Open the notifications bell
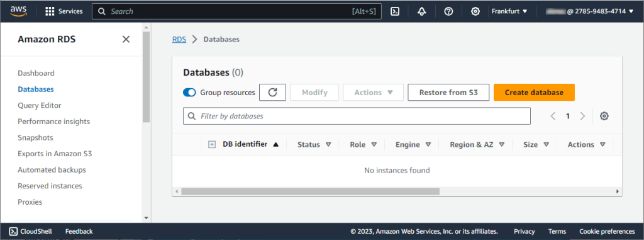 coord(421,11)
